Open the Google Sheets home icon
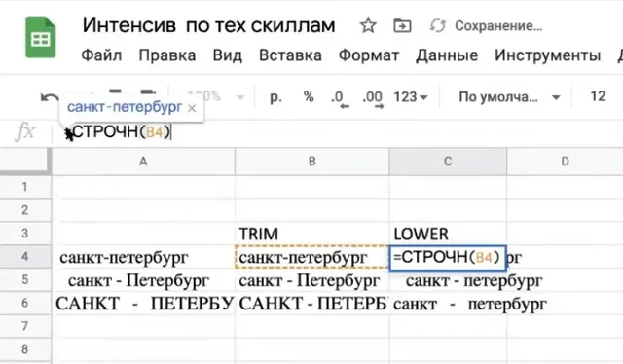Viewport: 623px width, 364px height. [x=41, y=38]
